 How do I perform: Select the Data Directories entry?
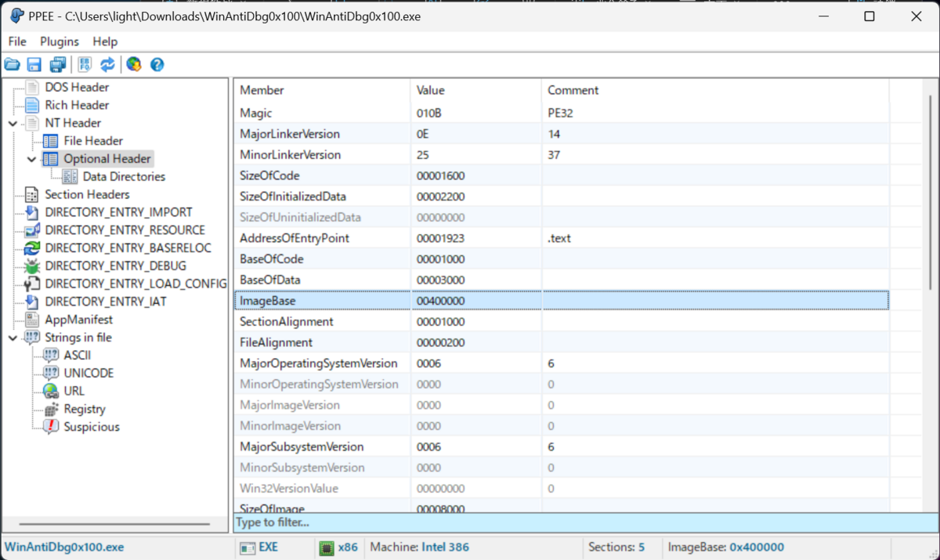coord(125,176)
